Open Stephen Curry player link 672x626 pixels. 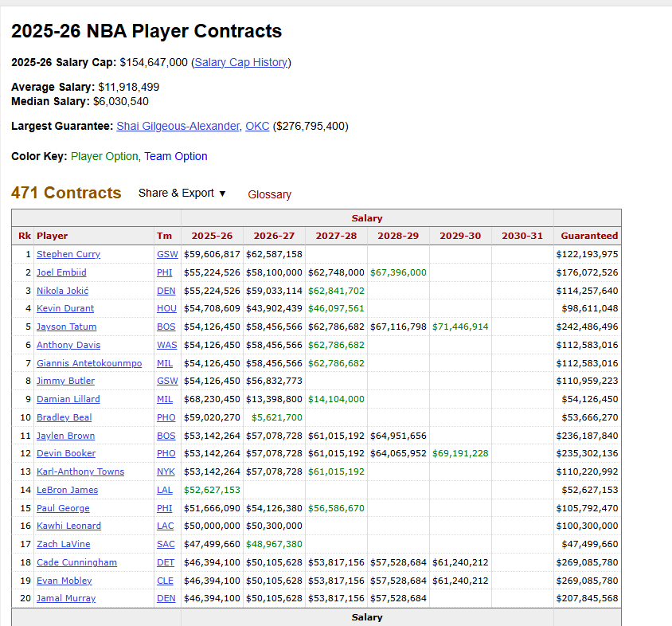pyautogui.click(x=68, y=254)
